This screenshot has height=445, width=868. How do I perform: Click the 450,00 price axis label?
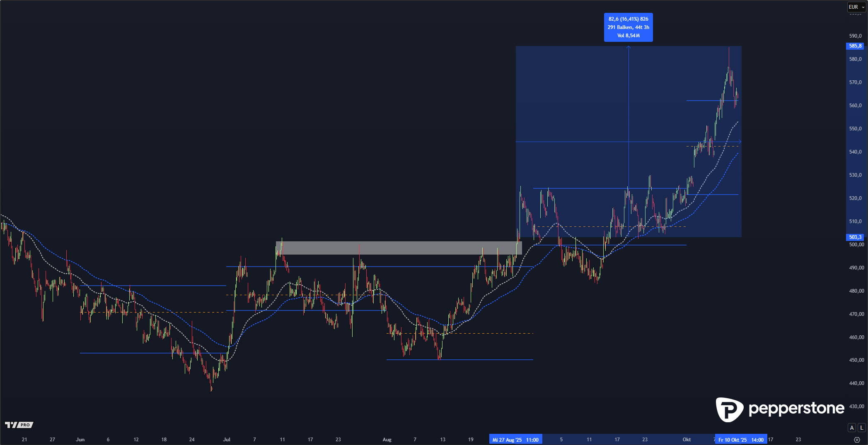tap(856, 360)
